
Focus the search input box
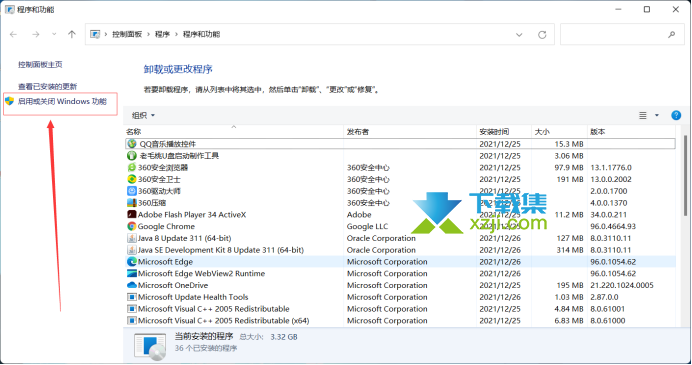(x=622, y=34)
